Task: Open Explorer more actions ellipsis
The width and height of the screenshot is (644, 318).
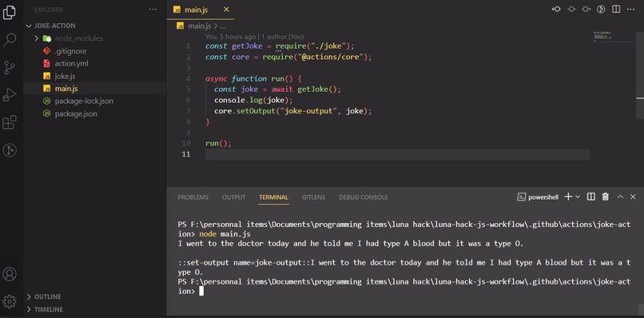Action: 153,9
